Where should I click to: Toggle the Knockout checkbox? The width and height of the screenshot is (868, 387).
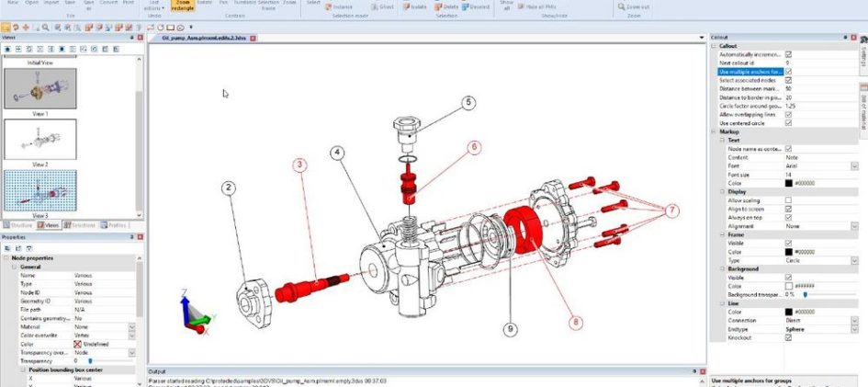(788, 337)
